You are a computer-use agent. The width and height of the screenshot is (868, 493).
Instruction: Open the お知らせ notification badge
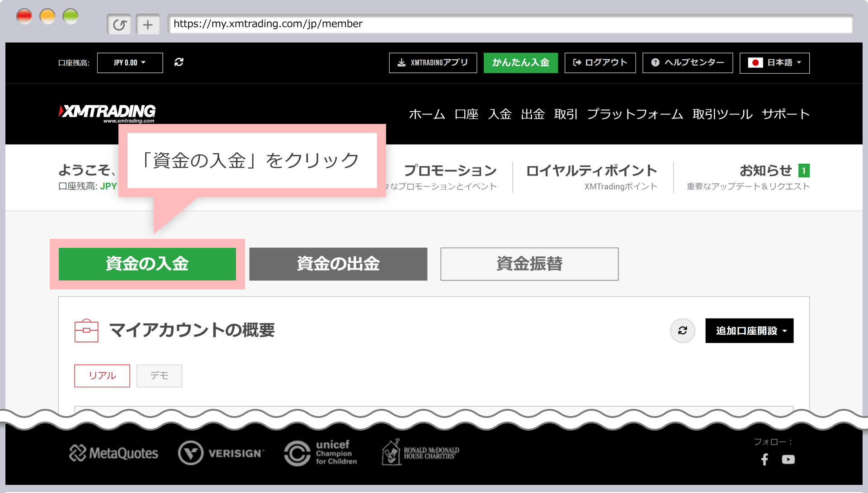pyautogui.click(x=804, y=171)
